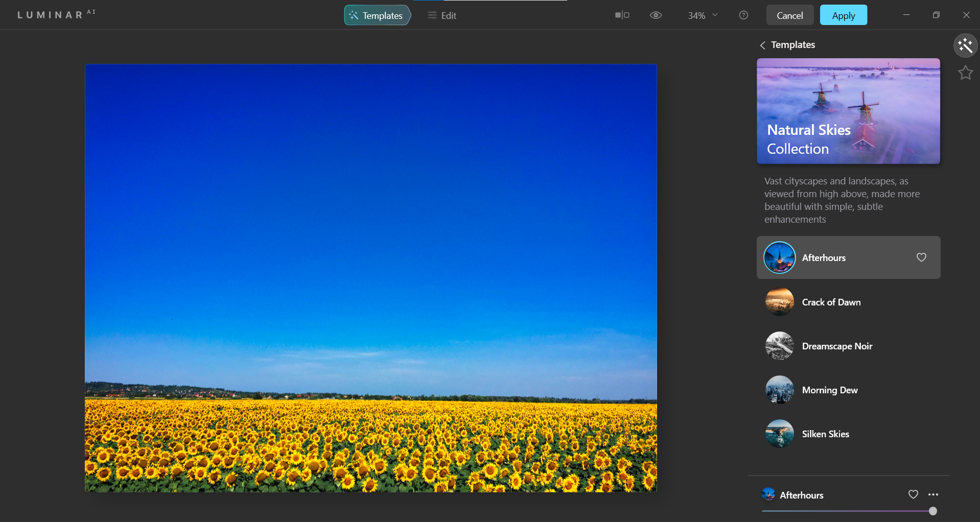Switch to the Edit tab
980x522 pixels.
tap(442, 15)
